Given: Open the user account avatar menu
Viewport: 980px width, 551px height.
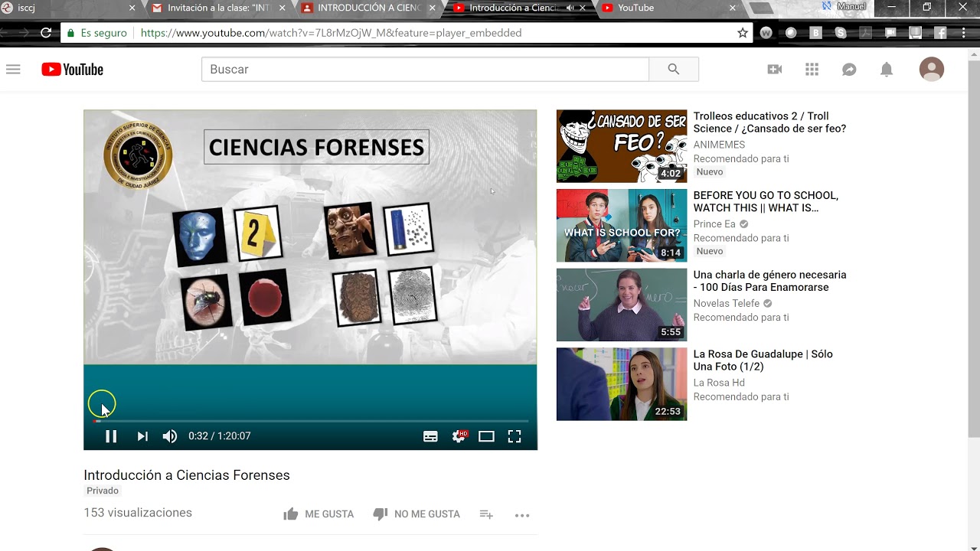Looking at the screenshot, I should point(932,70).
